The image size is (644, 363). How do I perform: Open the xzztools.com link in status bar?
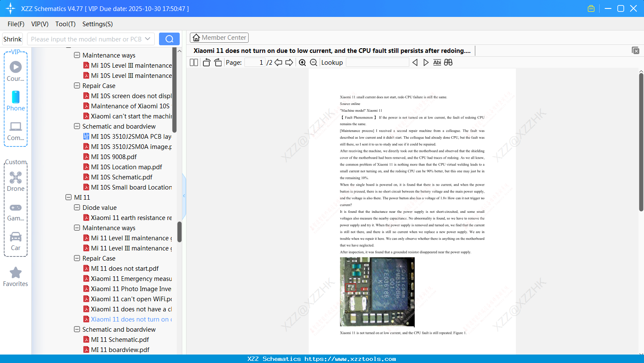[350, 359]
